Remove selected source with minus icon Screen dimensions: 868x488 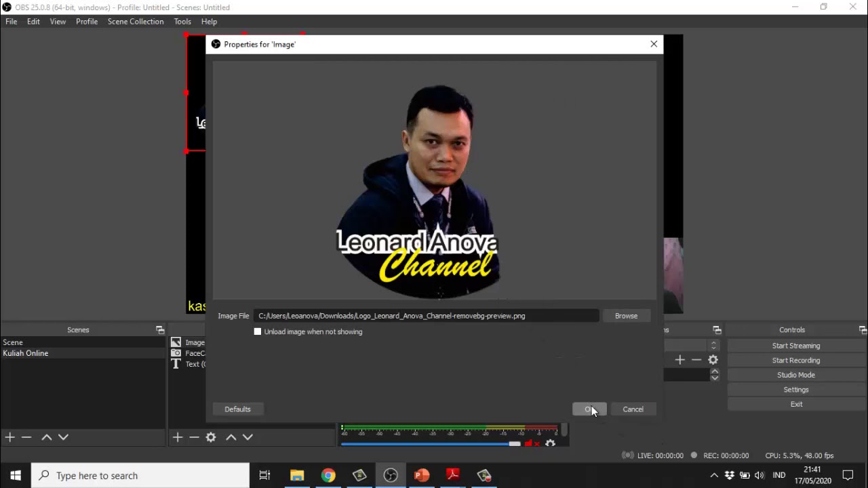click(x=194, y=437)
